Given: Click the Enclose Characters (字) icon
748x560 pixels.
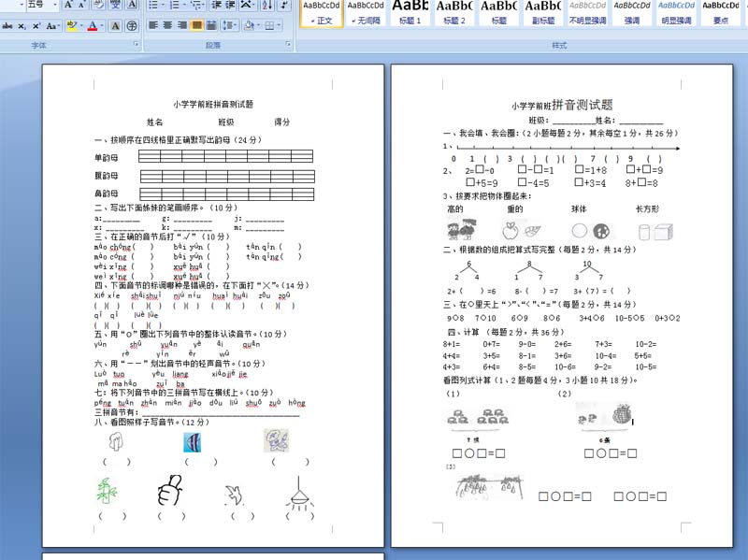Looking at the screenshot, I should click(132, 26).
